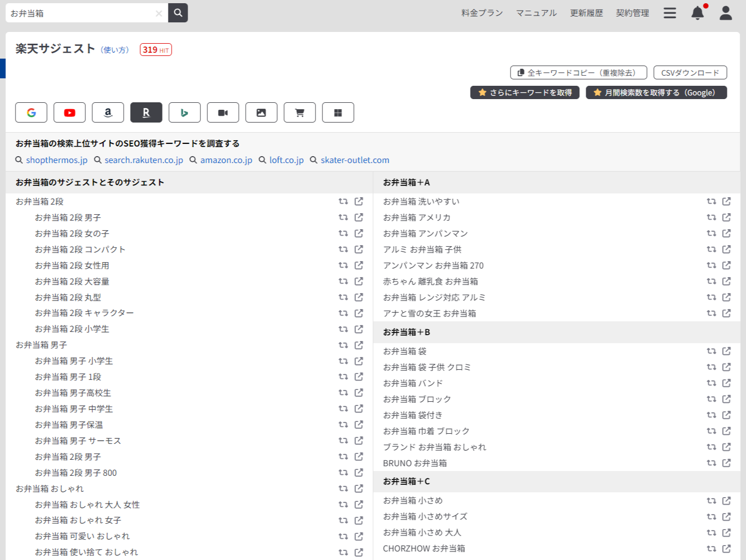746x560 pixels.
Task: Select keyword お弁当箱 使い捨て おしゃれ
Action: [x=86, y=552]
